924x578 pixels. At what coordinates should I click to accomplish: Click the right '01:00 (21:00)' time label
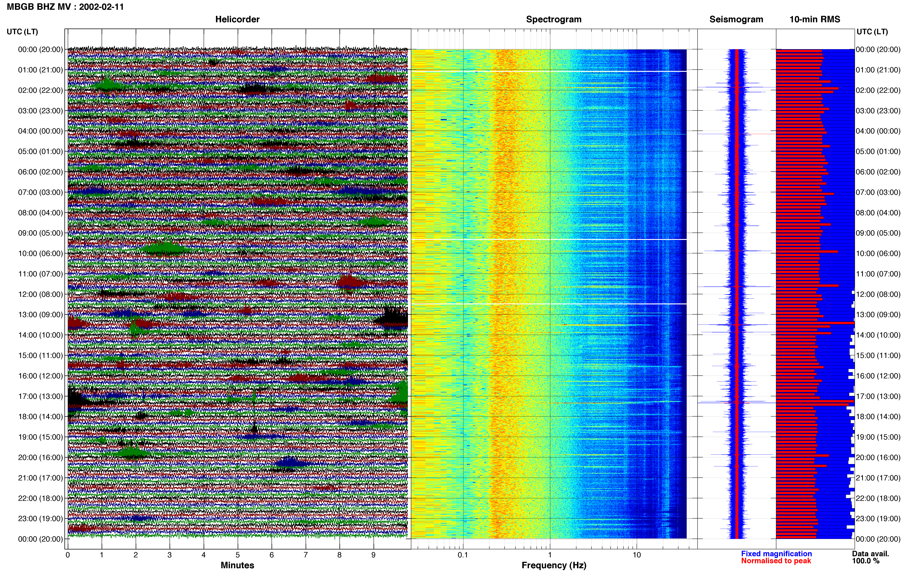click(x=878, y=70)
